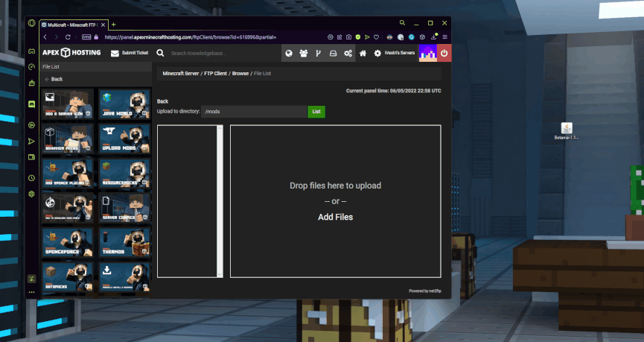Go back with browser back arrow
Image resolution: width=644 pixels, height=342 pixels.
pyautogui.click(x=45, y=37)
